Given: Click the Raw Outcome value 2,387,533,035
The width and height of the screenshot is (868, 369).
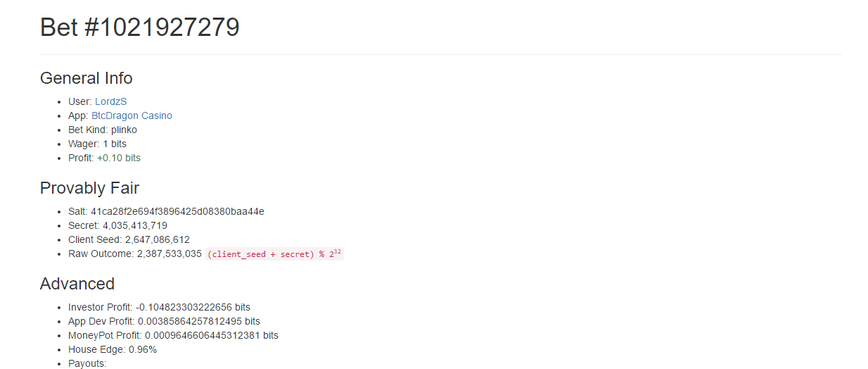Looking at the screenshot, I should coord(170,254).
